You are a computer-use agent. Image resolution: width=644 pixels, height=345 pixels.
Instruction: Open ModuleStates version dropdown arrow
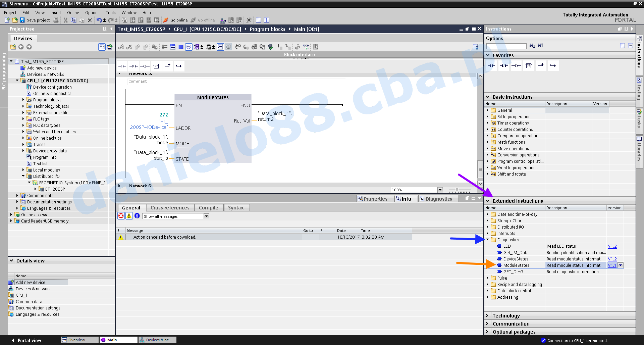[x=621, y=265]
